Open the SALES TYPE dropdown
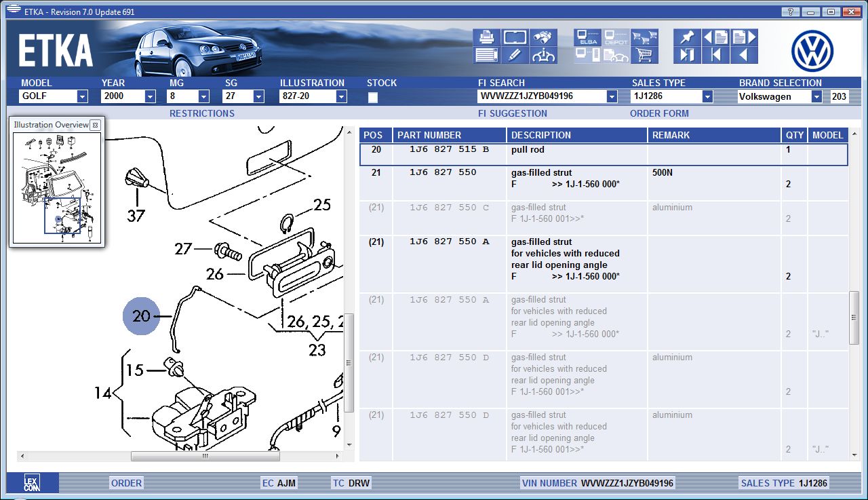Screen dimensions: 868x500 (707, 96)
